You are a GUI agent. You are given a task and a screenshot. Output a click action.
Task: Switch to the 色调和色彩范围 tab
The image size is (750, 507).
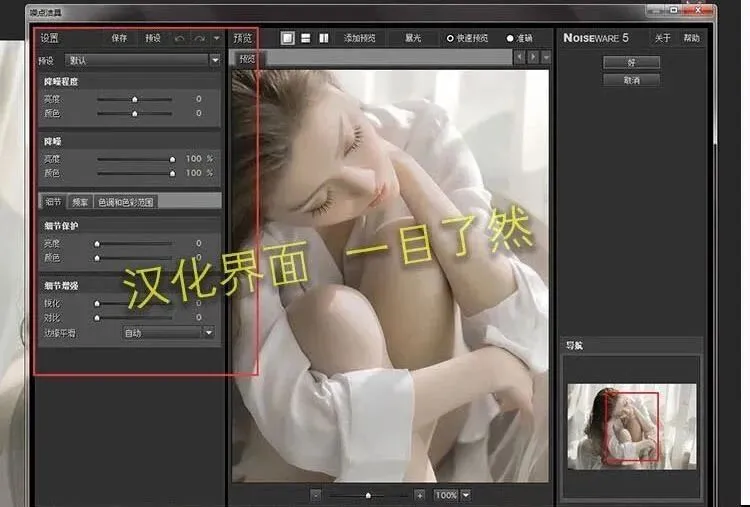[x=125, y=201]
